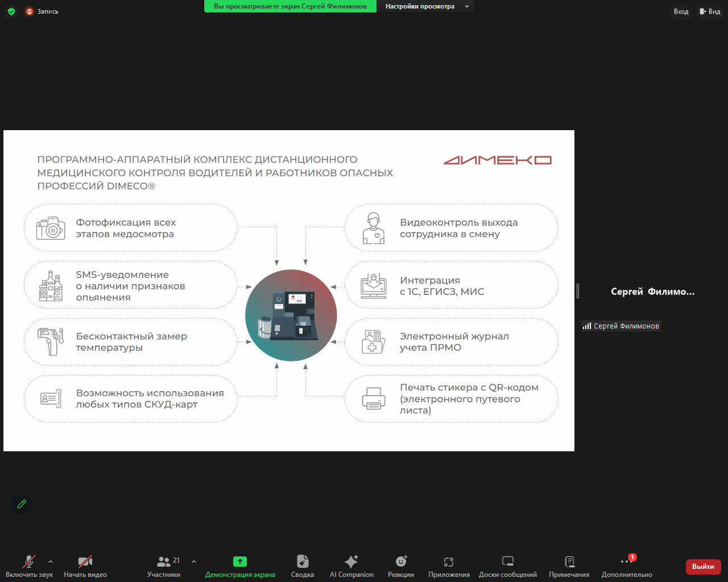Open the Реакции reactions picker
This screenshot has width=728, height=582.
coord(401,567)
